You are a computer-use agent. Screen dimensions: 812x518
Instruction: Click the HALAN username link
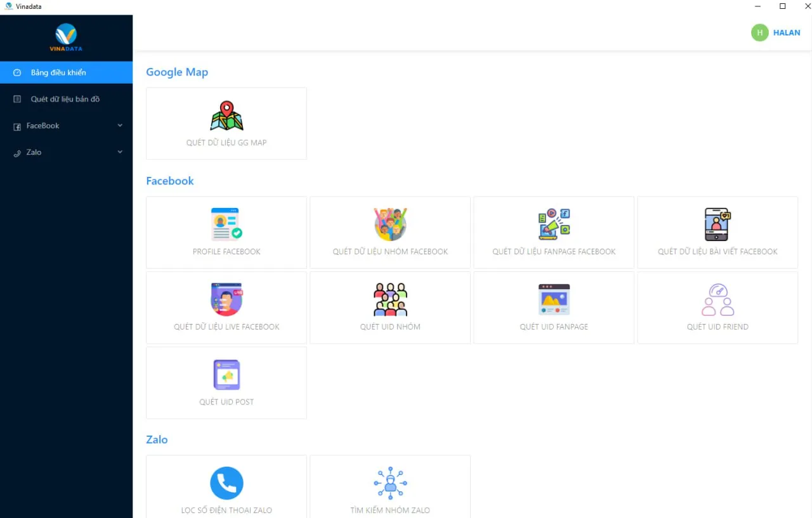tap(787, 32)
